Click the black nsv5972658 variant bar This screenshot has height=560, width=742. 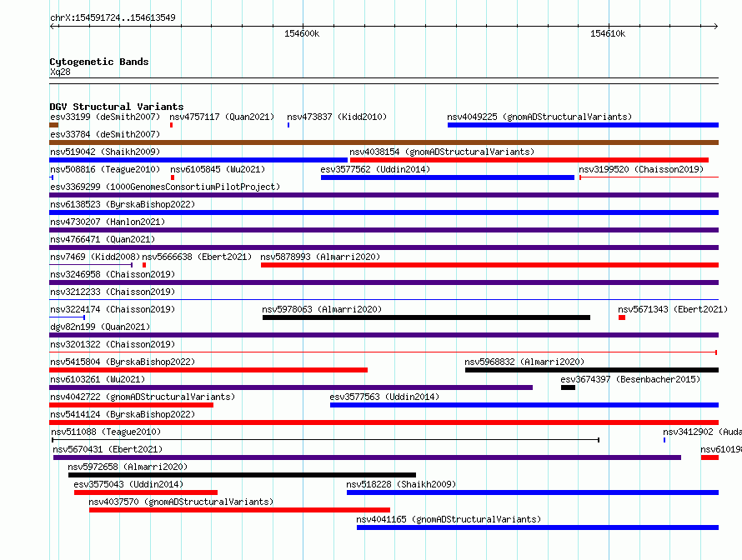pos(242,475)
